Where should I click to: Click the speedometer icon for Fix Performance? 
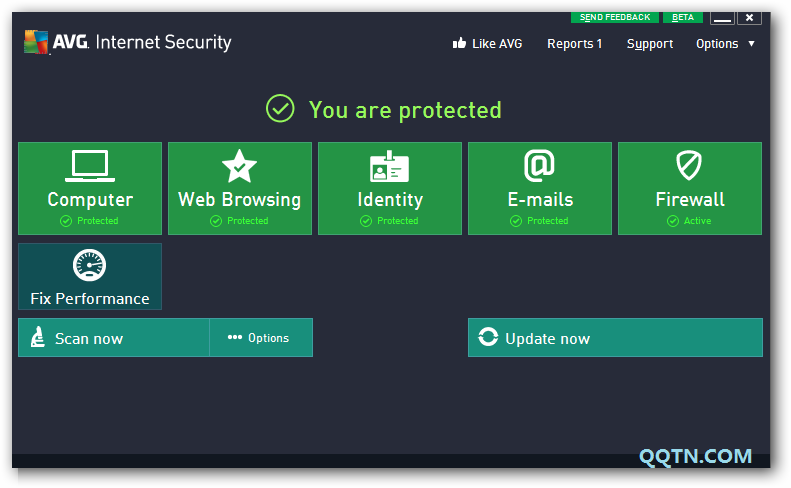point(90,266)
